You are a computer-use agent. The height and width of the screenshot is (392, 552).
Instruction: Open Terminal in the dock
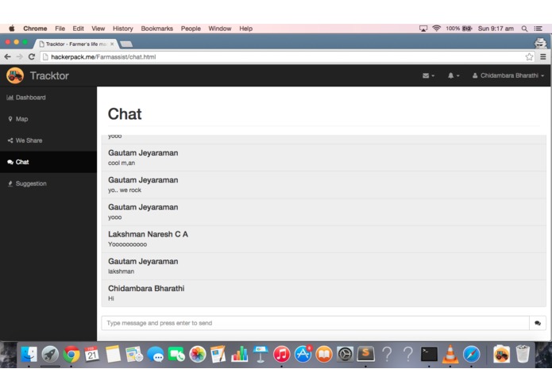[429, 354]
